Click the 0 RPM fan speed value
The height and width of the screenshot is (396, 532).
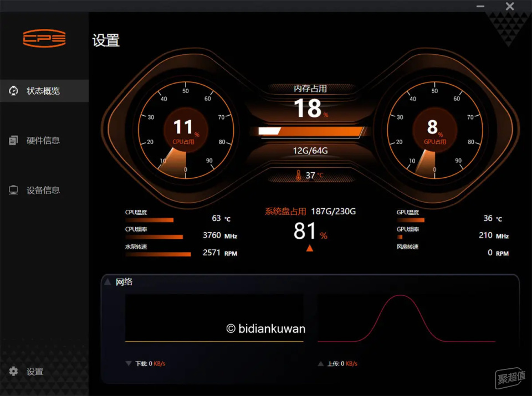click(x=498, y=253)
